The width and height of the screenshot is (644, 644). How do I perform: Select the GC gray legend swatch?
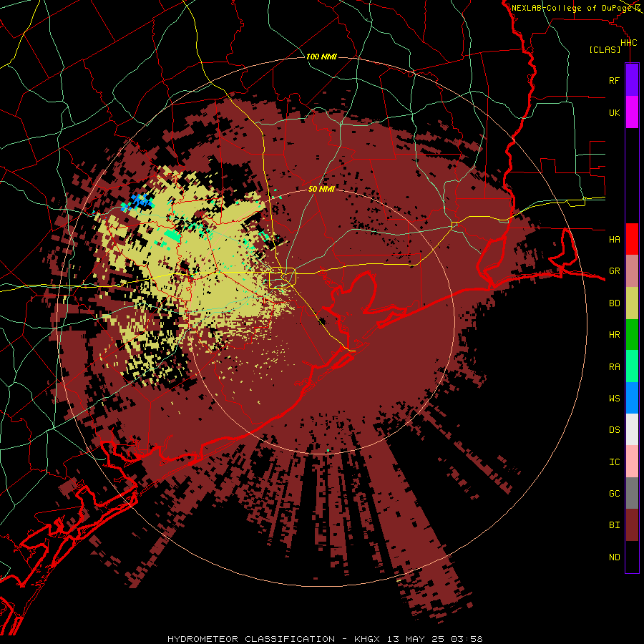coord(632,493)
